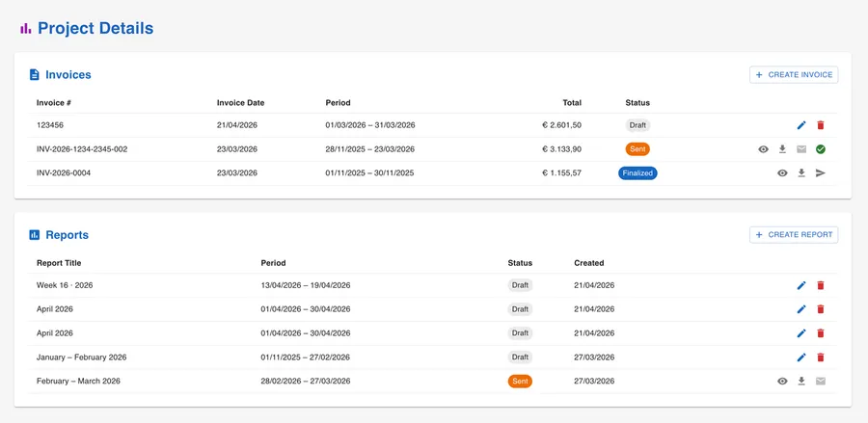Click the Week 16 · 2026 report title
The height and width of the screenshot is (423, 868).
pos(65,285)
